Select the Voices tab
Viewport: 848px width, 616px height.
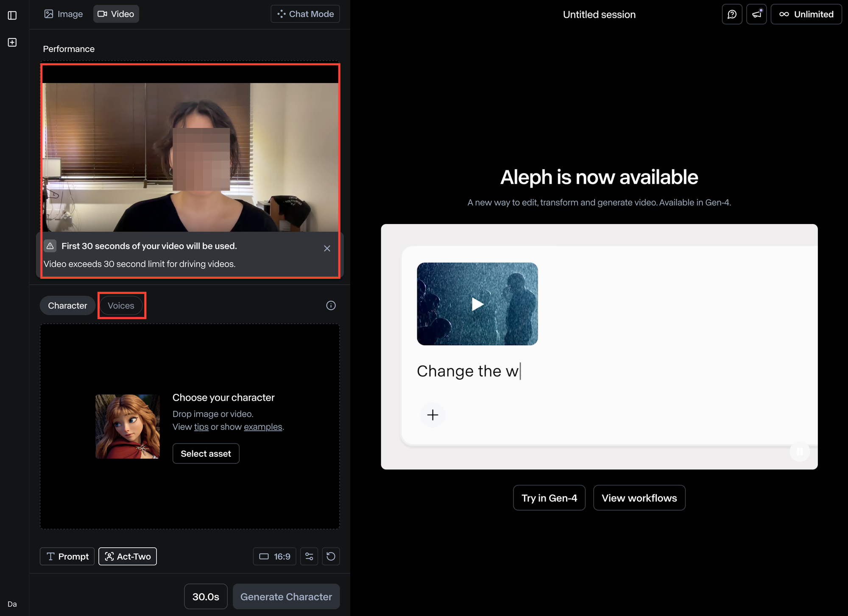pyautogui.click(x=121, y=305)
